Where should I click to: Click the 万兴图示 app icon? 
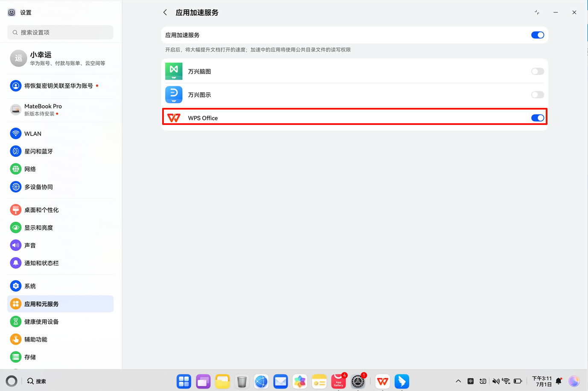(174, 95)
